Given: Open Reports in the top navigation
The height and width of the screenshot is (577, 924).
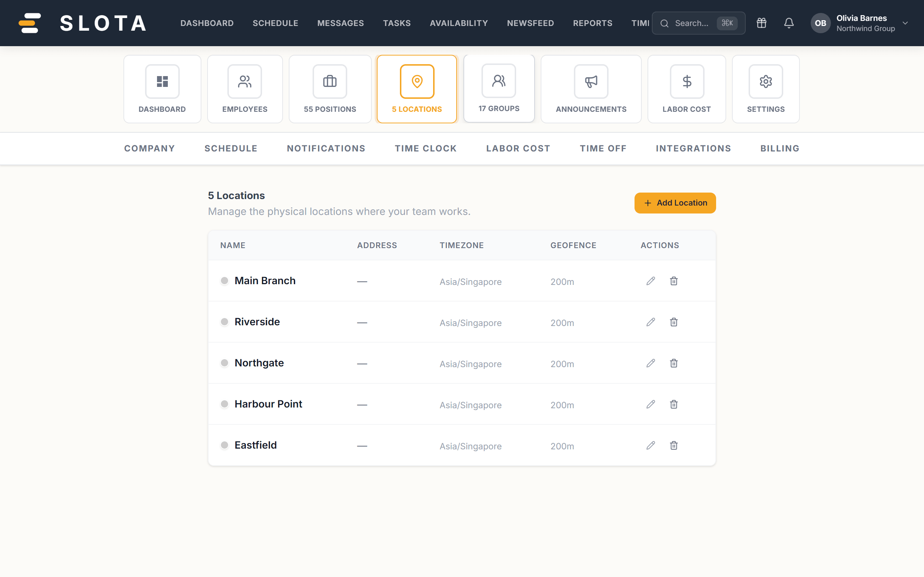Looking at the screenshot, I should click(x=592, y=23).
